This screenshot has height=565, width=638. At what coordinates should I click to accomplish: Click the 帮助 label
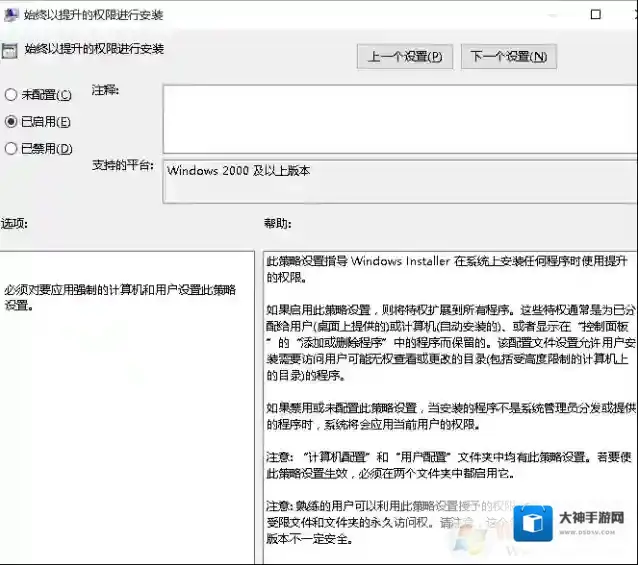tap(277, 223)
